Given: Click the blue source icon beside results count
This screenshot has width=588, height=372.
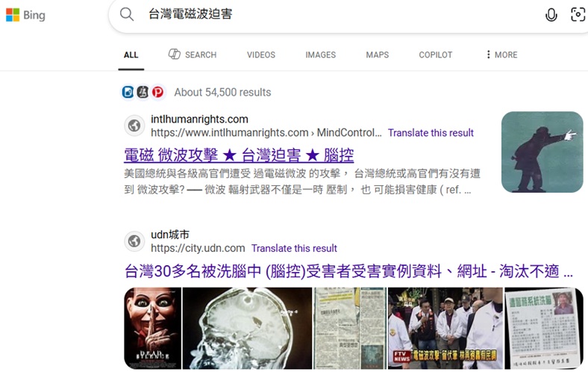Looking at the screenshot, I should tap(128, 92).
